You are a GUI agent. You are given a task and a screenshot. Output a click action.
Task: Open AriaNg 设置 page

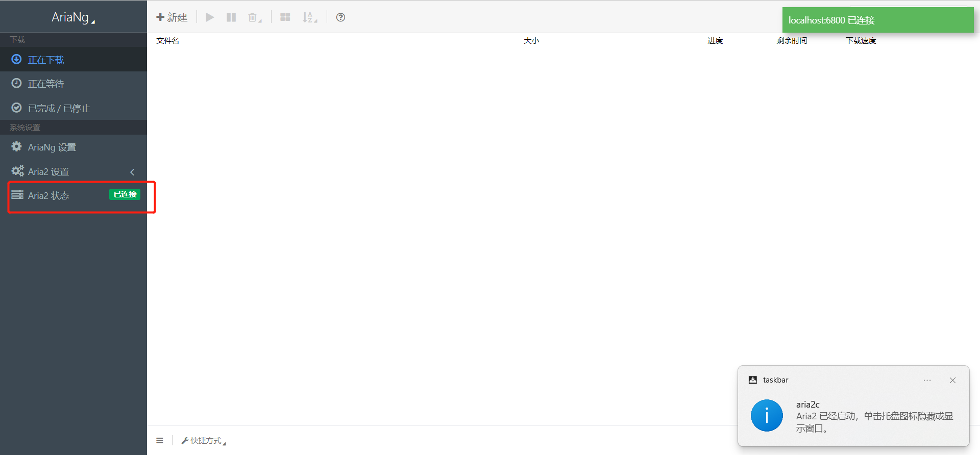pyautogui.click(x=73, y=147)
